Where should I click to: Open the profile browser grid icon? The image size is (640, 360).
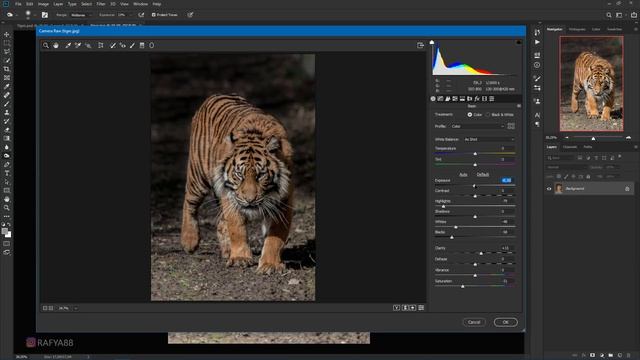pyautogui.click(x=511, y=127)
